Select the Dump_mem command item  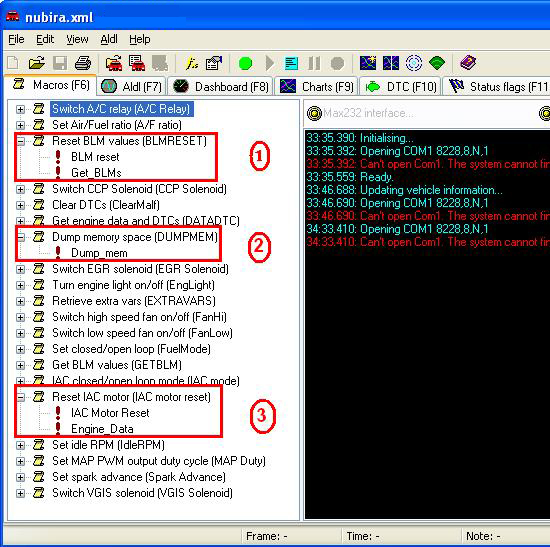pos(99,253)
